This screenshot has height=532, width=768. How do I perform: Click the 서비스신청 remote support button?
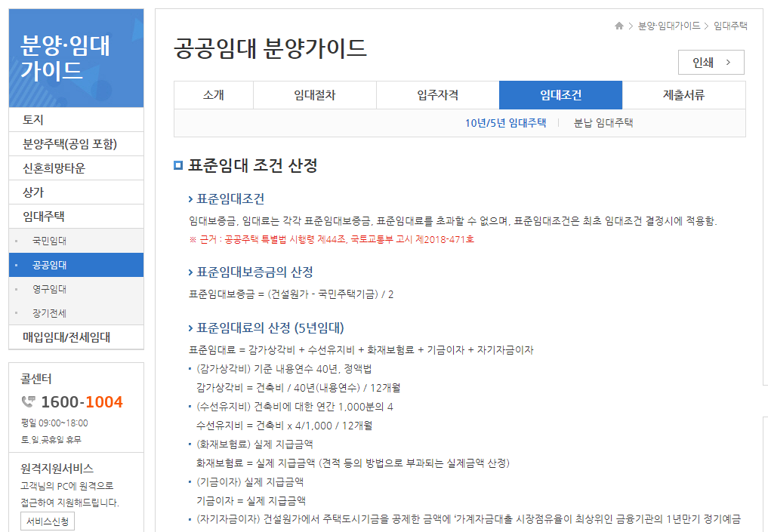coord(47,521)
